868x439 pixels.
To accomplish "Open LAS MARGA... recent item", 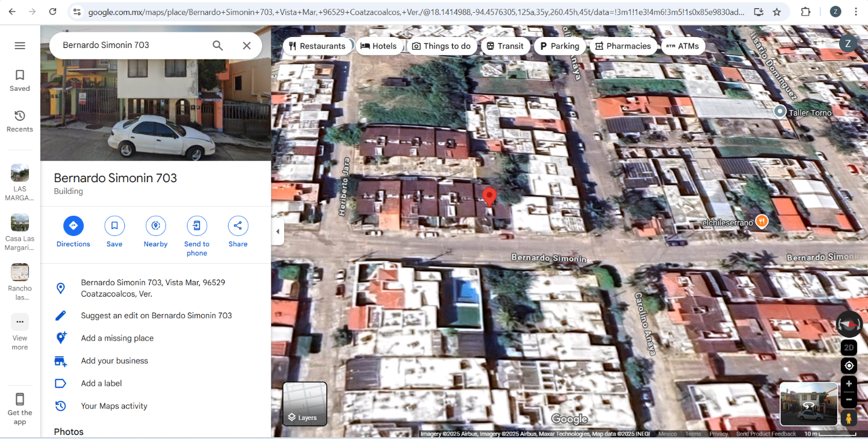I will [x=20, y=183].
